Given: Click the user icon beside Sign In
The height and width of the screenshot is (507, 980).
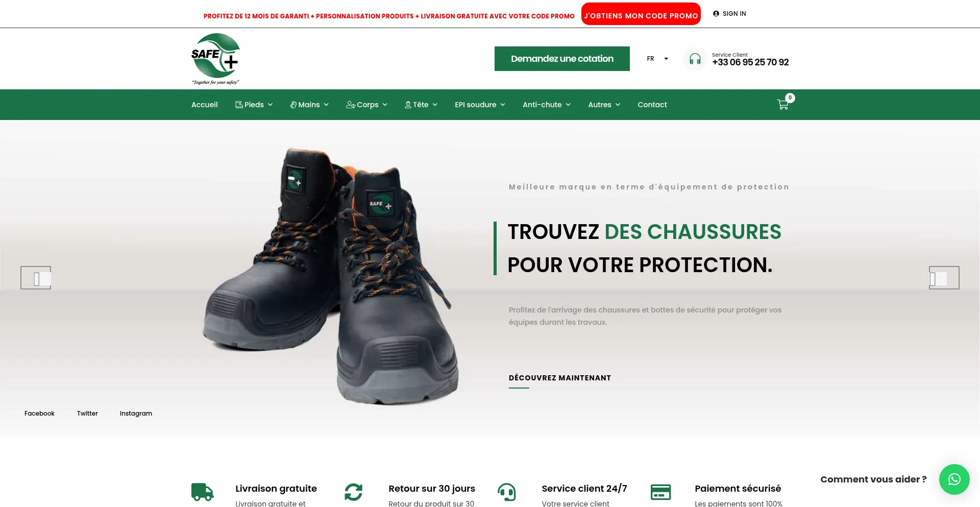Looking at the screenshot, I should pyautogui.click(x=716, y=14).
